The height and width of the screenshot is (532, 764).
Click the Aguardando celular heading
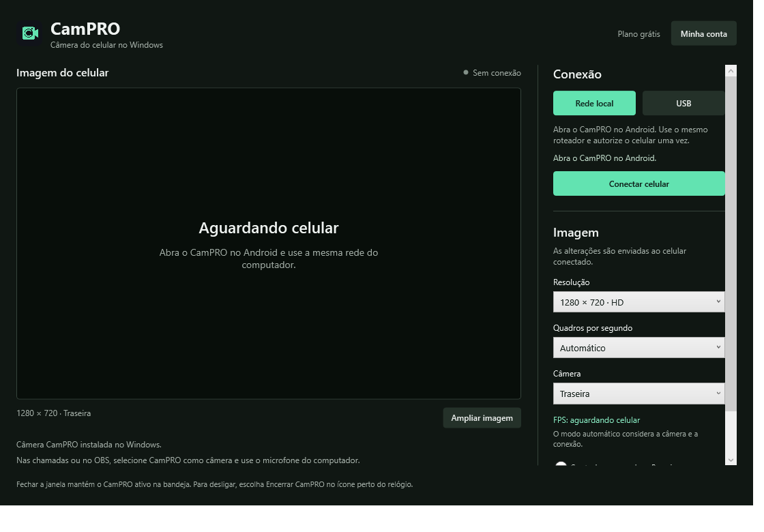[269, 228]
